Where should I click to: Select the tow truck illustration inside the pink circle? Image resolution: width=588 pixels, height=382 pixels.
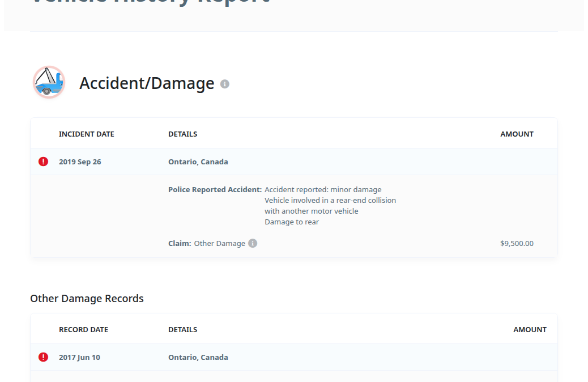tap(49, 82)
